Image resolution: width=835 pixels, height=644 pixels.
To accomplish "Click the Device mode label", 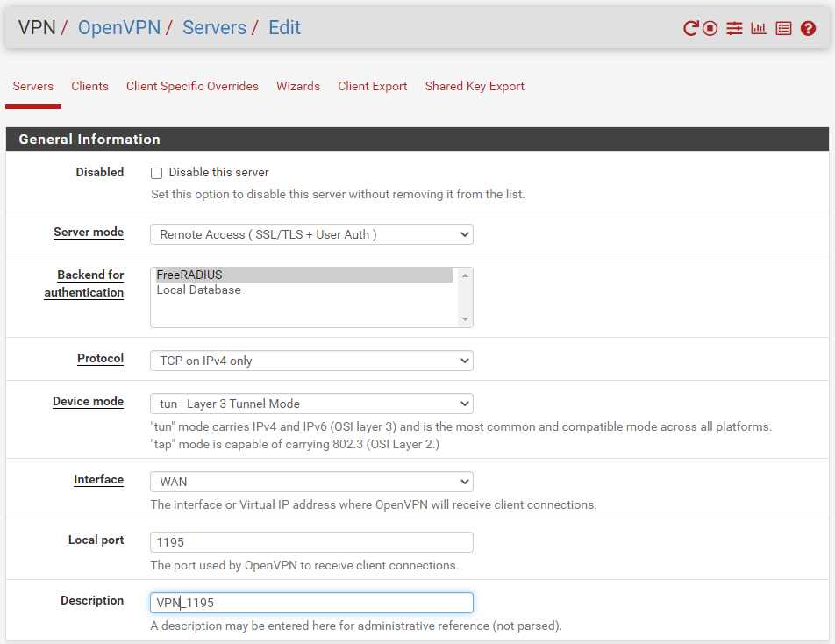I will point(88,402).
